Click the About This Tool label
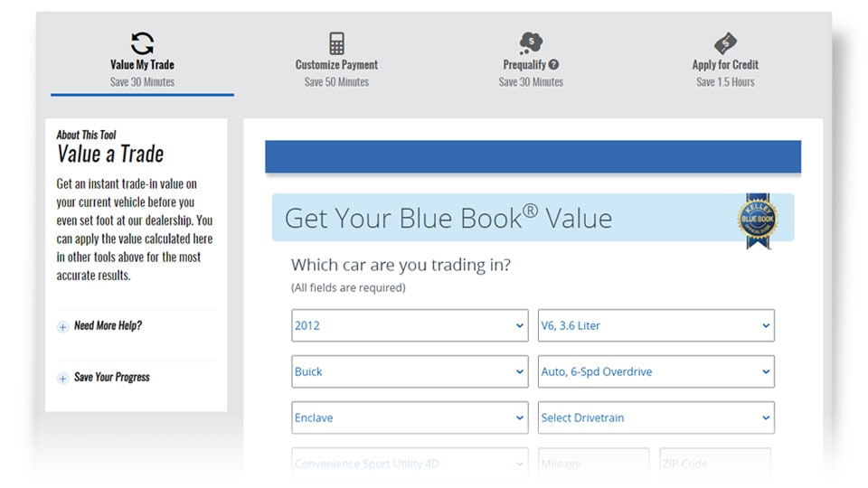The image size is (868, 488). click(x=87, y=135)
